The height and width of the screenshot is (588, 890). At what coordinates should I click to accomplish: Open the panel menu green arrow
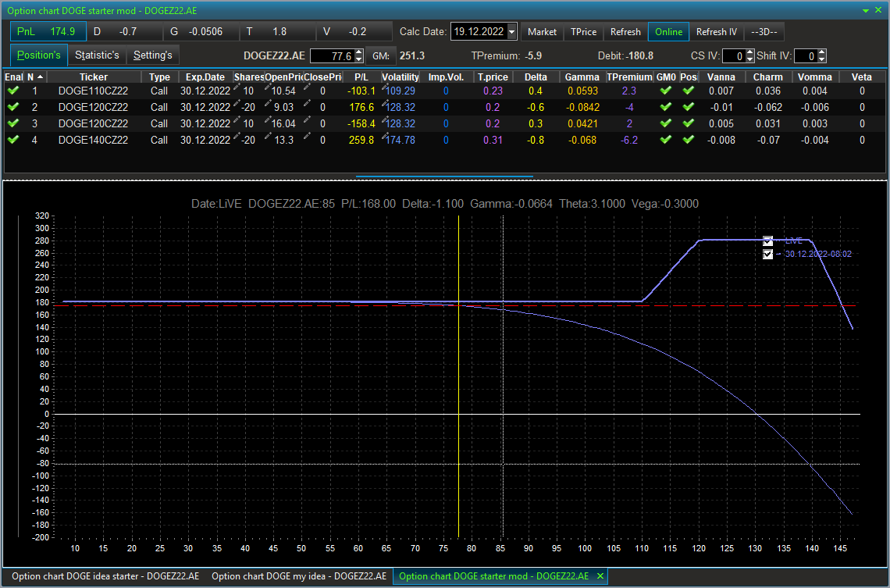(x=866, y=11)
